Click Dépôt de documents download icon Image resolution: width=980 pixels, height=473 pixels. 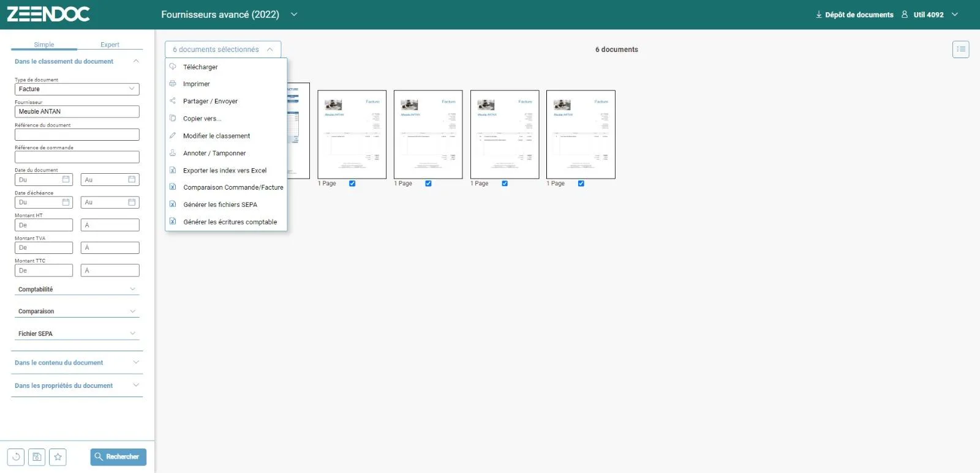[819, 14]
